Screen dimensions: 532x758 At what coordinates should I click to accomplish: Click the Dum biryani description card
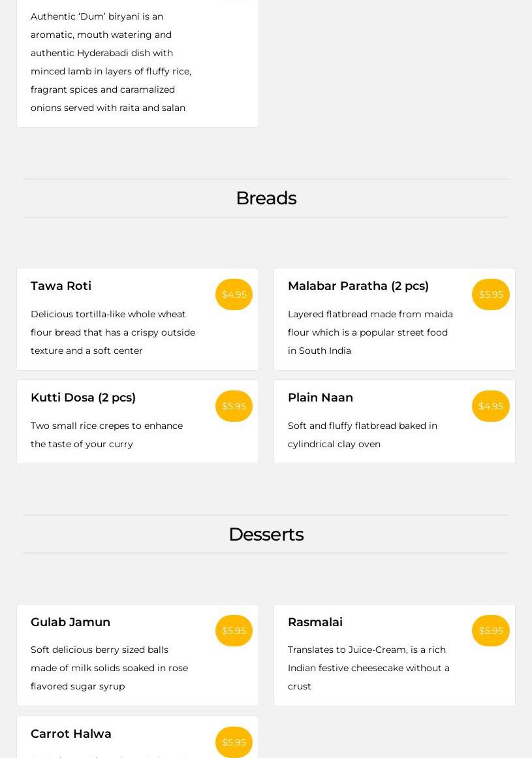pyautogui.click(x=111, y=62)
